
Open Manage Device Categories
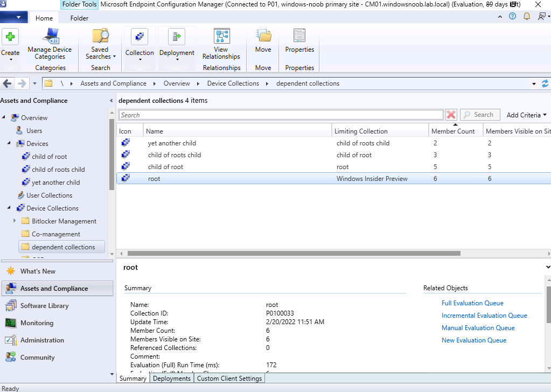click(50, 44)
